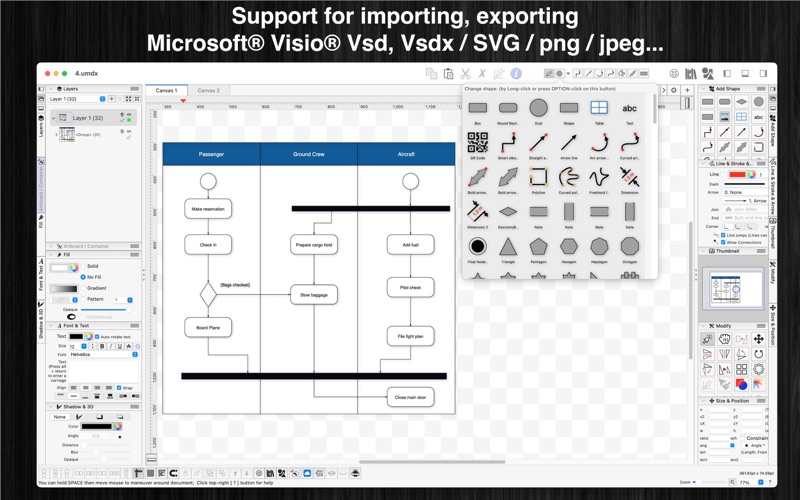The image size is (800, 500).
Task: Click the rotate icon in Modify panel
Action: click(x=758, y=354)
